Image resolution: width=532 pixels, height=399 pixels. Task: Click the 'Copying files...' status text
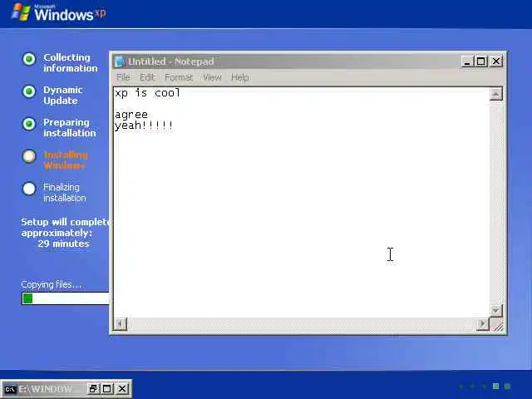click(x=52, y=284)
